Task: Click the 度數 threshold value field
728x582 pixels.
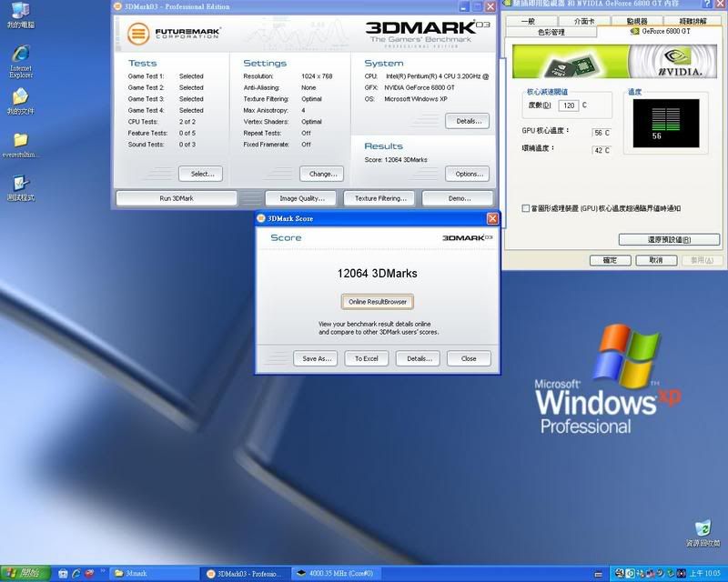Action: [x=568, y=105]
